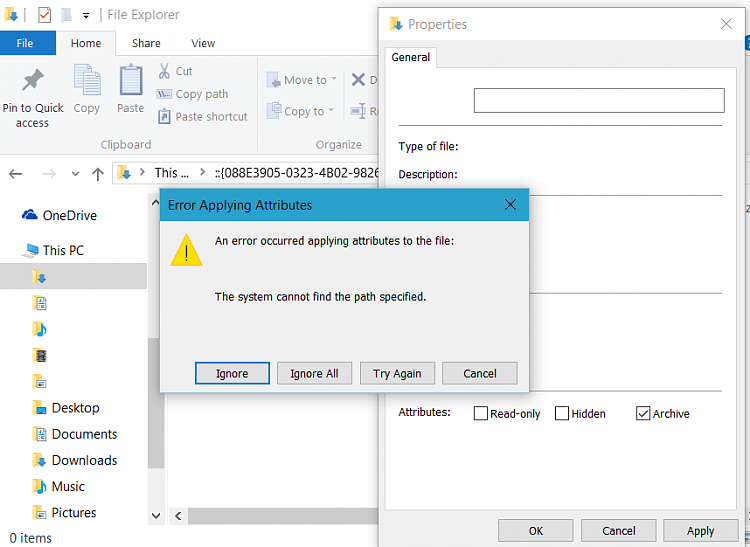This screenshot has height=547, width=750.
Task: Click horizontal scrollbar left arrow
Action: 178,516
